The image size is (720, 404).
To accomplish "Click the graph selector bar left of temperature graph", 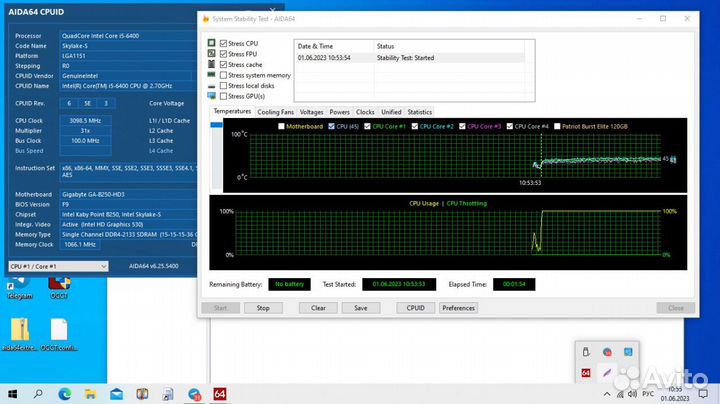I will [216, 155].
